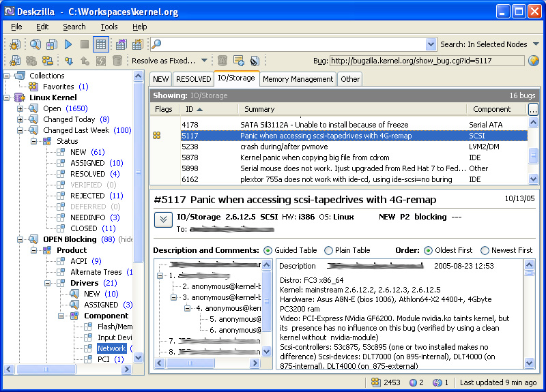Viewport: 546px width, 392px height.
Task: Click the magnifier icon in search box
Action: (156, 44)
